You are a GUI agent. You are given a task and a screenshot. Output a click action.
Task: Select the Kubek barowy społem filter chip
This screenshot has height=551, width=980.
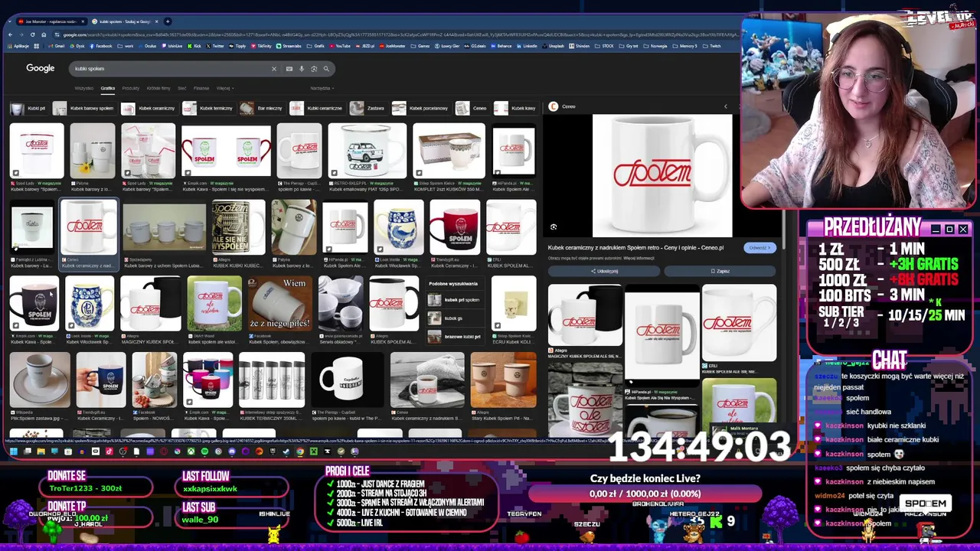[x=85, y=108]
